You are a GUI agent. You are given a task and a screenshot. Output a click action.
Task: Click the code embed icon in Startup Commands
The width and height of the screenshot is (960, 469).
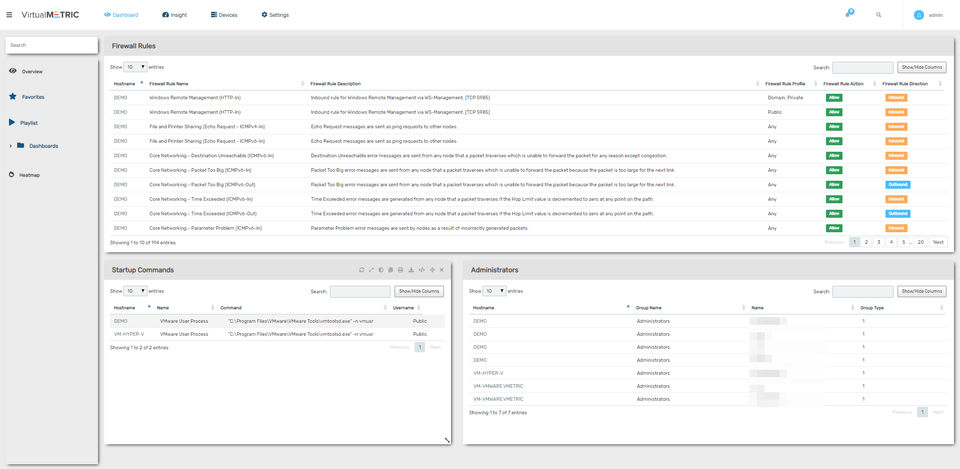(422, 269)
